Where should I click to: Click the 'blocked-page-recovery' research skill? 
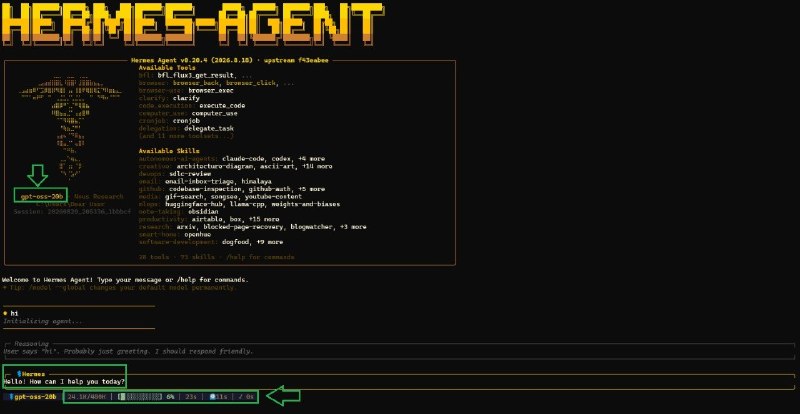point(243,227)
